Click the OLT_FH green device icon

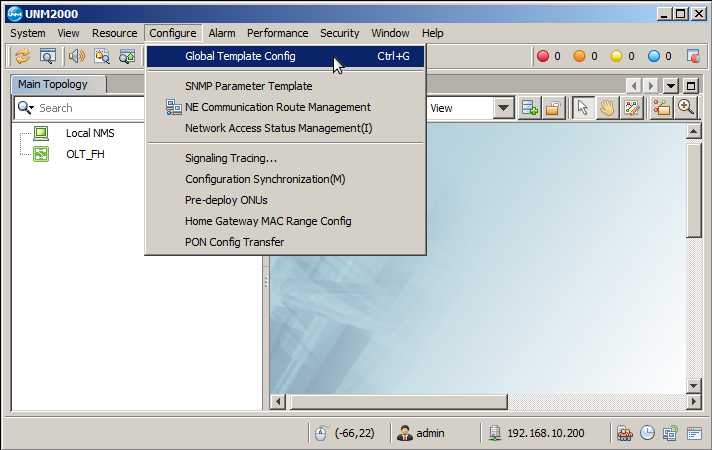(x=41, y=154)
